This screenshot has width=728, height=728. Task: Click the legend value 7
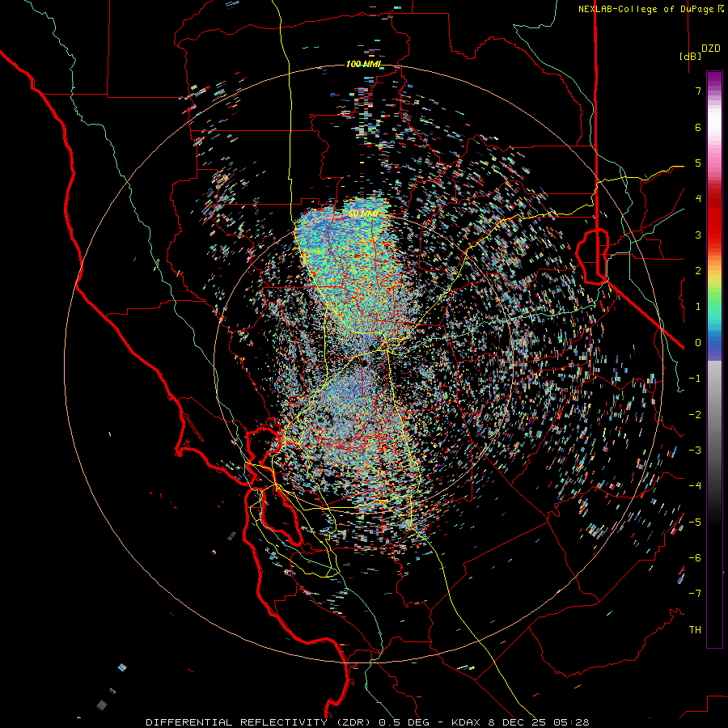coord(698,91)
